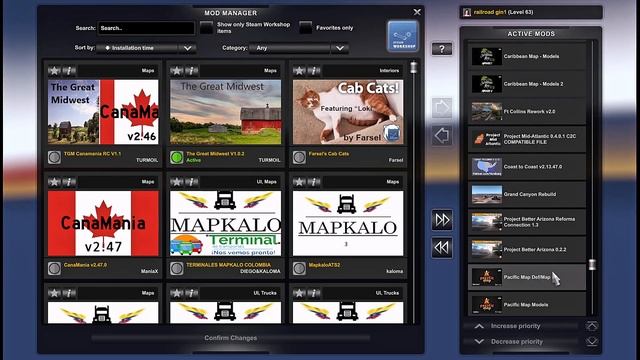
Task: Show info for MapkaloATS2 mod
Action: [314, 182]
